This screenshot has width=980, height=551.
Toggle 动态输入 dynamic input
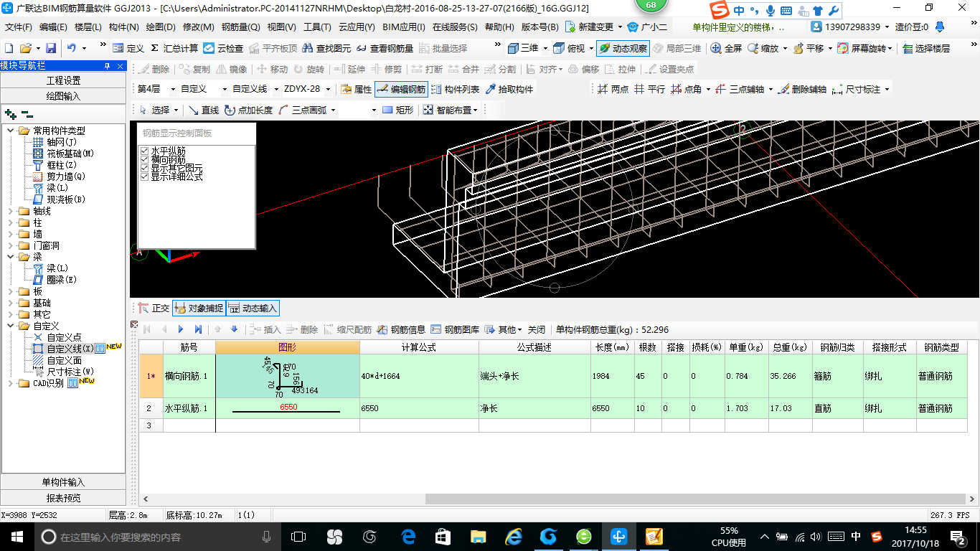[x=253, y=309]
